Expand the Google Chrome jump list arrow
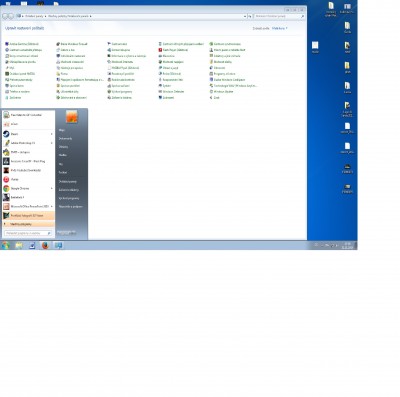The image size is (400, 397). pyautogui.click(x=52, y=189)
